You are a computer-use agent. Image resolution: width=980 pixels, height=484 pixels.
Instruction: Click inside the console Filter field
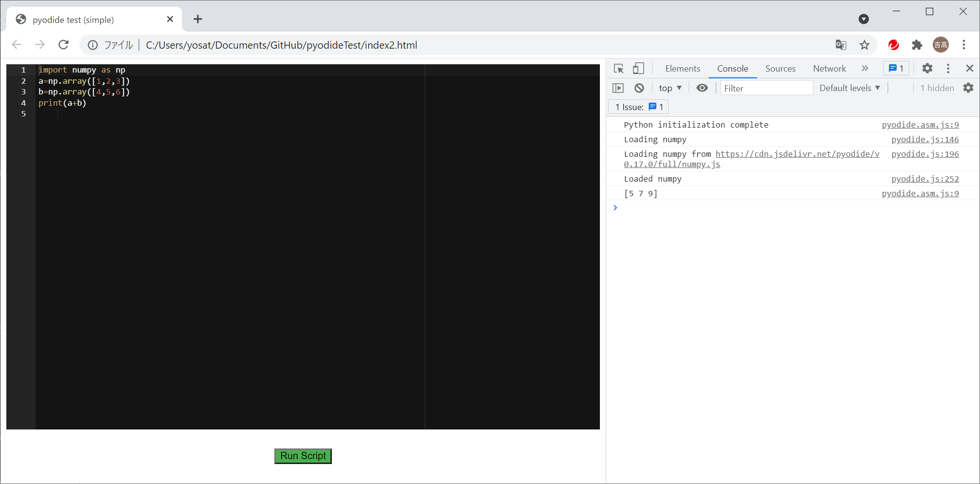click(765, 88)
